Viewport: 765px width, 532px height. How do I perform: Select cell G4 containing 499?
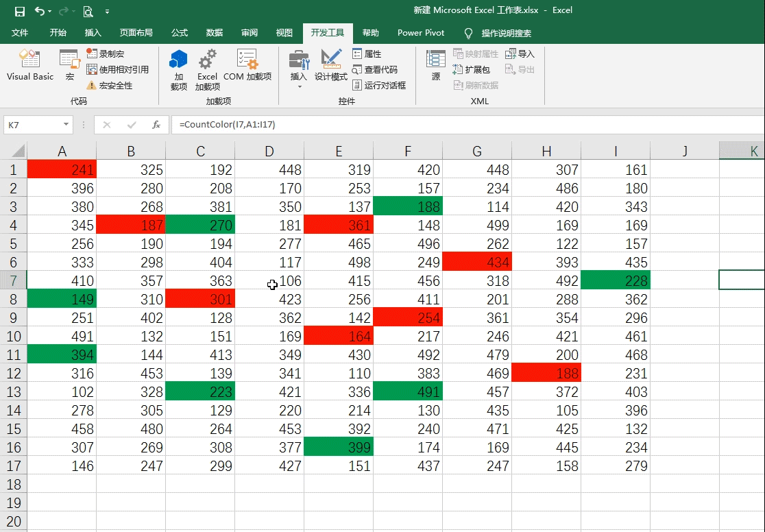(x=477, y=225)
